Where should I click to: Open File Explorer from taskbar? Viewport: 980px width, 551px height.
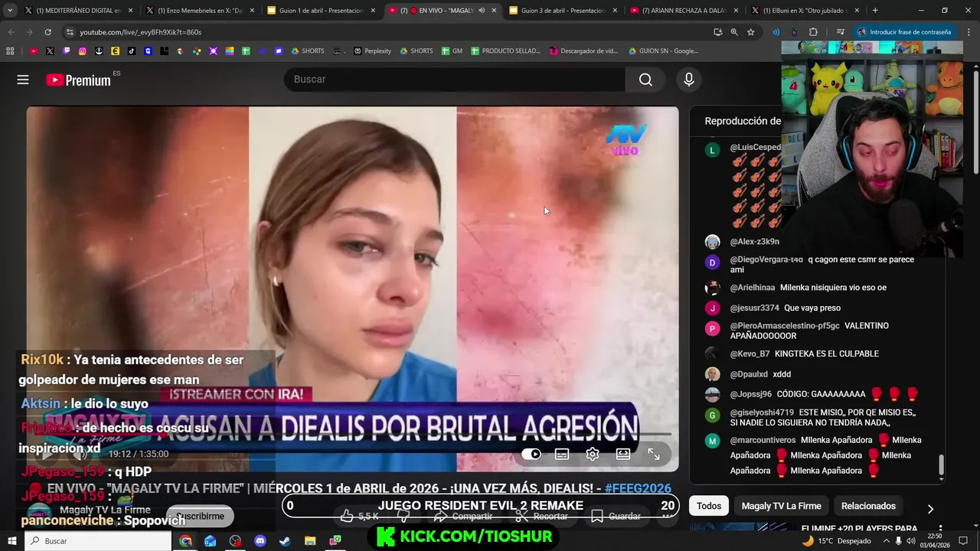(310, 541)
